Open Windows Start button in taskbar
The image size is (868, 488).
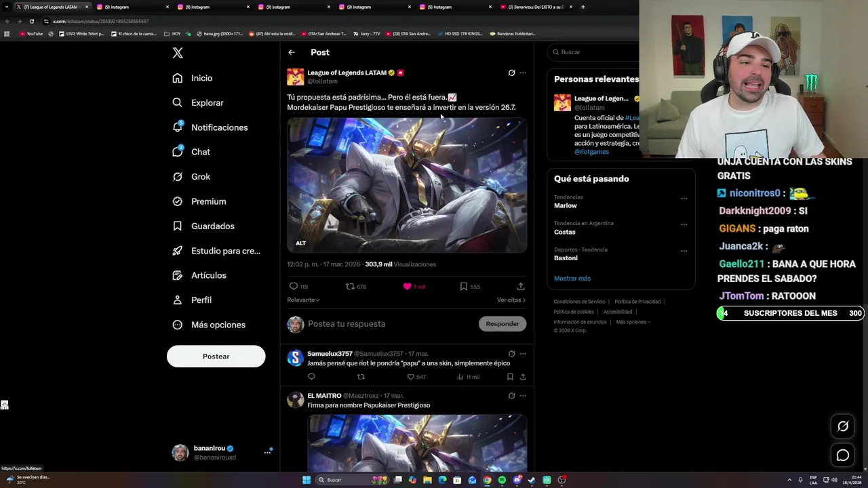pos(307,480)
